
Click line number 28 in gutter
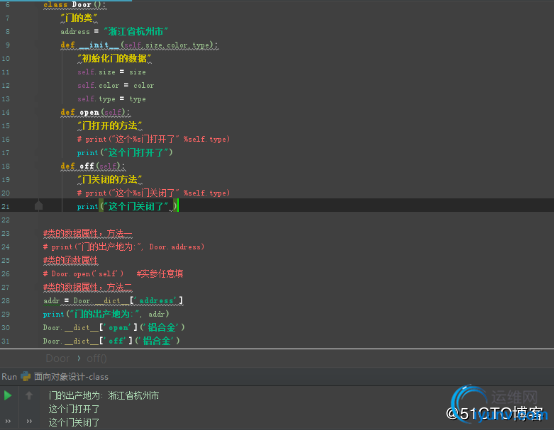[x=6, y=301]
